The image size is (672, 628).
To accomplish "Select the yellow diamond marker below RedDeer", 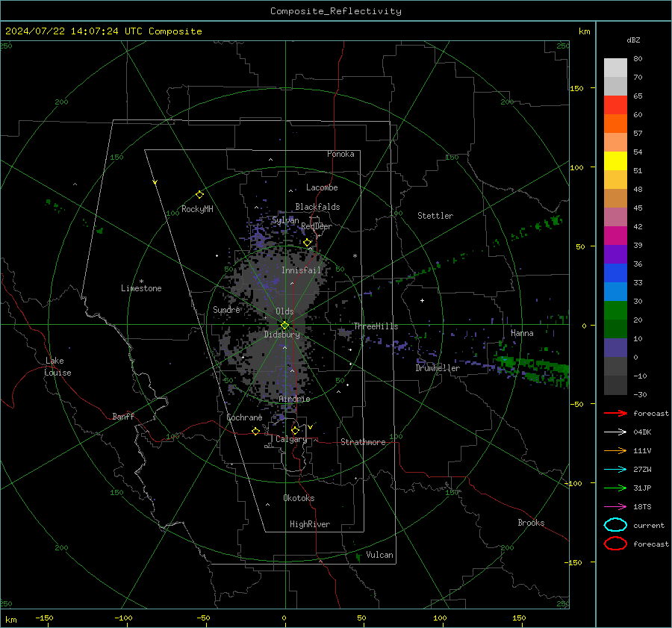I will [x=308, y=243].
